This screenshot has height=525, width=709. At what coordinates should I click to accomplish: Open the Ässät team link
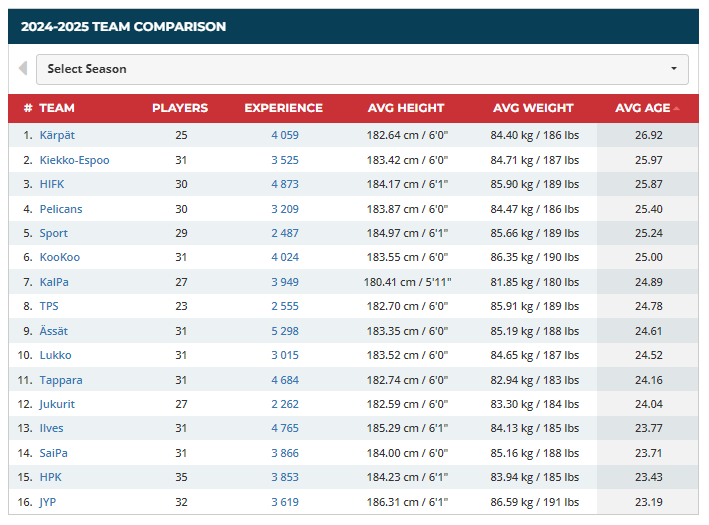click(53, 331)
